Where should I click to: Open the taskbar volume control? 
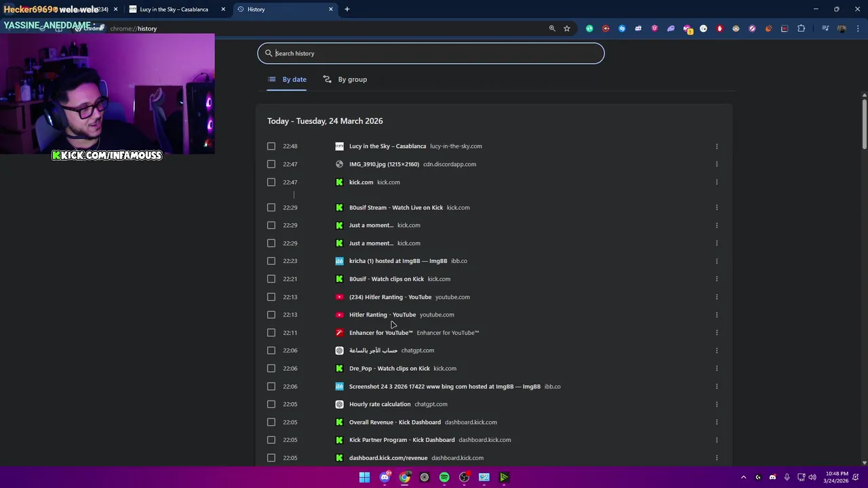812,477
